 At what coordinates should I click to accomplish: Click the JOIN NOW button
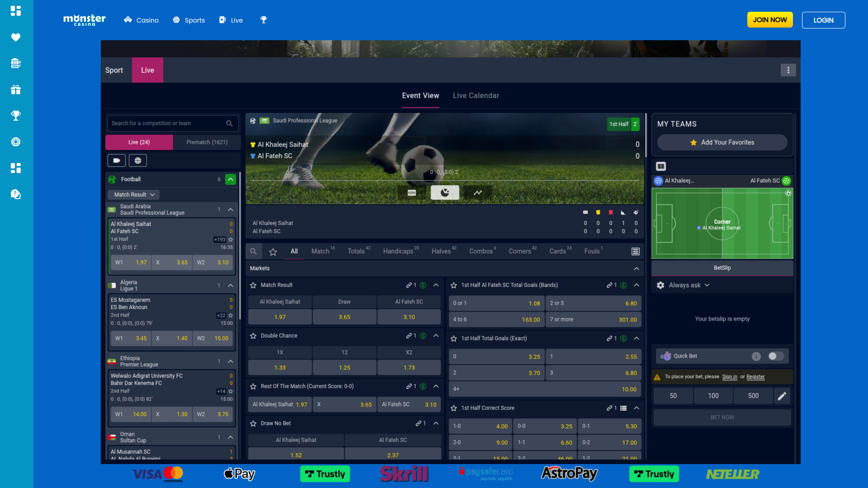tap(770, 19)
